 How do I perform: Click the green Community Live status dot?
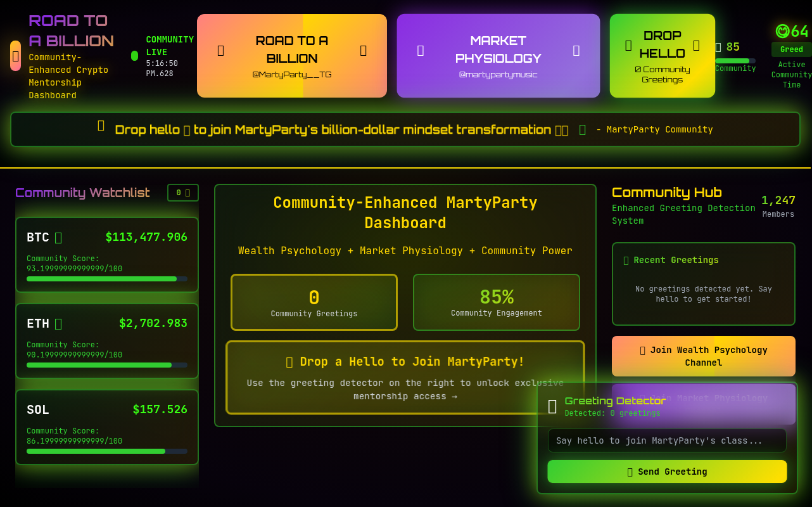click(x=134, y=56)
